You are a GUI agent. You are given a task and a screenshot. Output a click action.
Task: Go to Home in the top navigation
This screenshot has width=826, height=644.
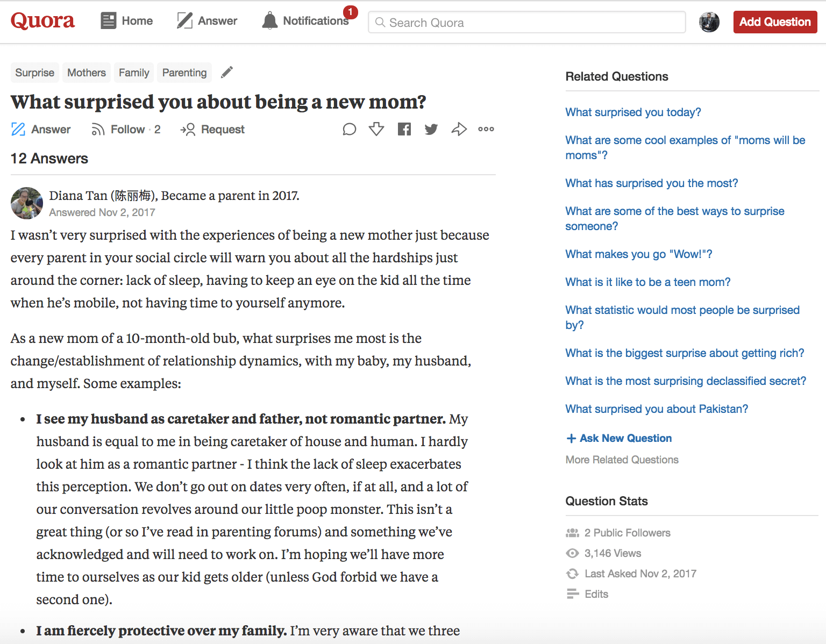(x=127, y=21)
